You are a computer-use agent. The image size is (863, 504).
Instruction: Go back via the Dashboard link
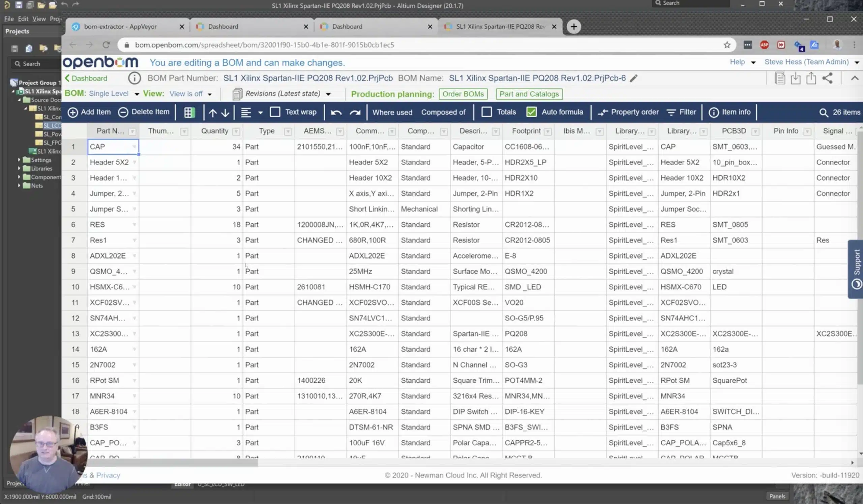pos(86,78)
